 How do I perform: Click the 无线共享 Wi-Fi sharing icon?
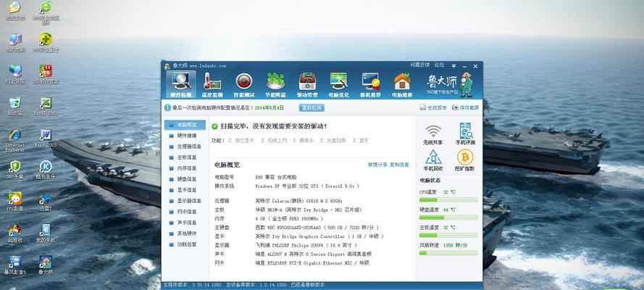[x=433, y=135]
